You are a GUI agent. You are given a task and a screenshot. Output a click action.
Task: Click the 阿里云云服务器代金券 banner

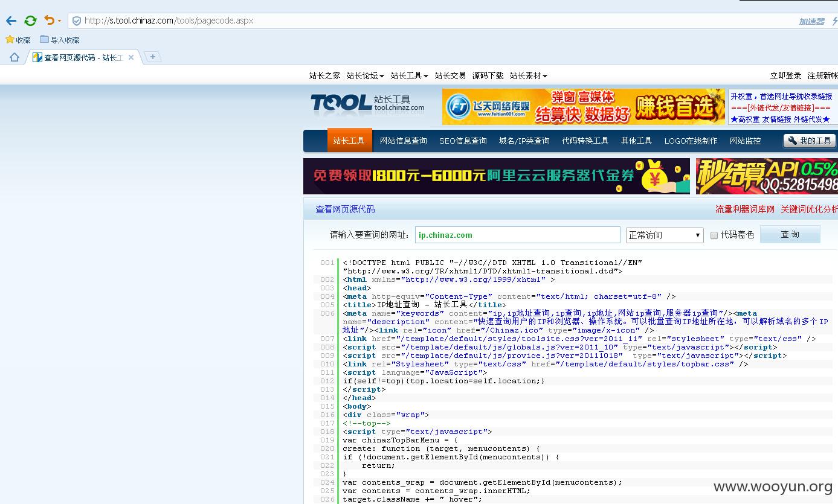(496, 176)
